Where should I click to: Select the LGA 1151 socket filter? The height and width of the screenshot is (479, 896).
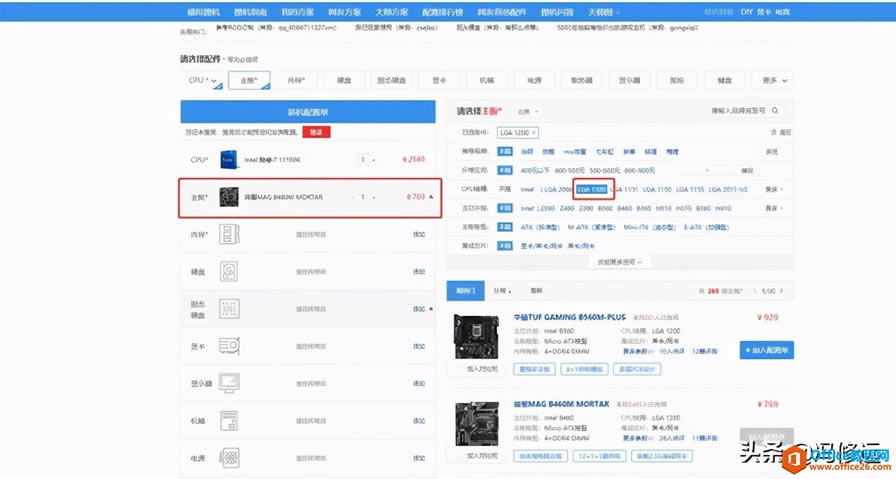pos(624,189)
